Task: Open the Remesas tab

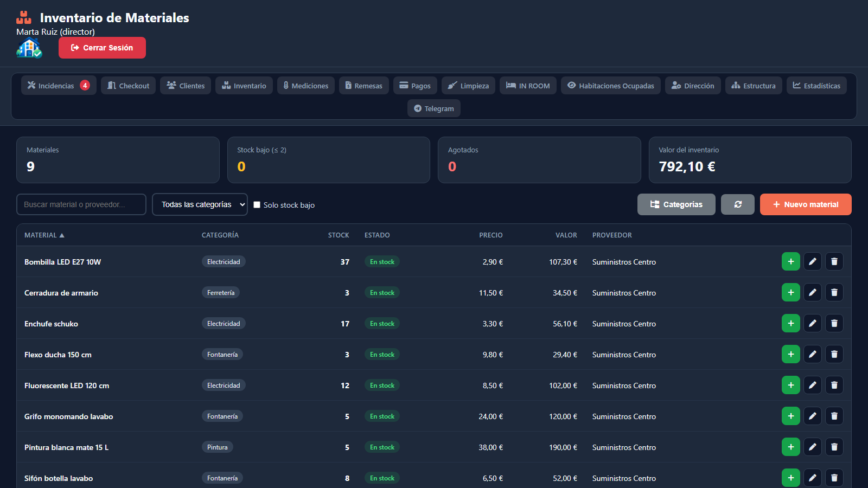Action: click(364, 86)
